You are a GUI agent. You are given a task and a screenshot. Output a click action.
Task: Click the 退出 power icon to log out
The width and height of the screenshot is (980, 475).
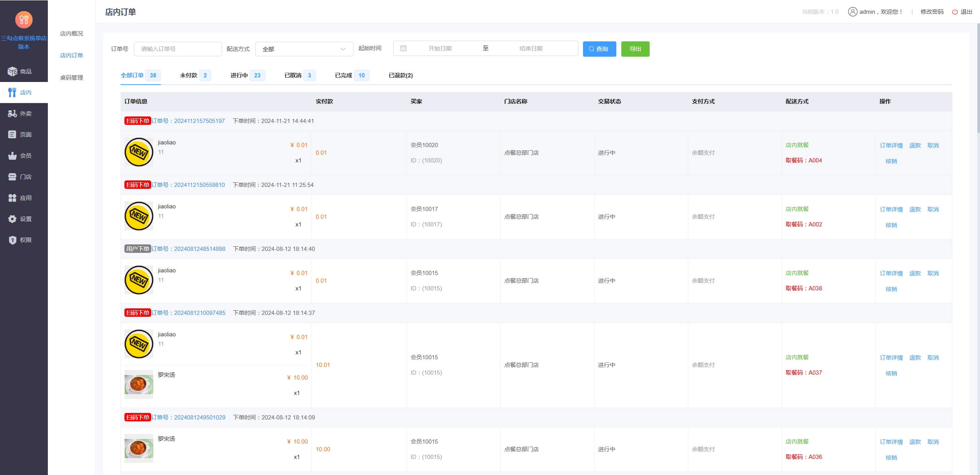(954, 11)
